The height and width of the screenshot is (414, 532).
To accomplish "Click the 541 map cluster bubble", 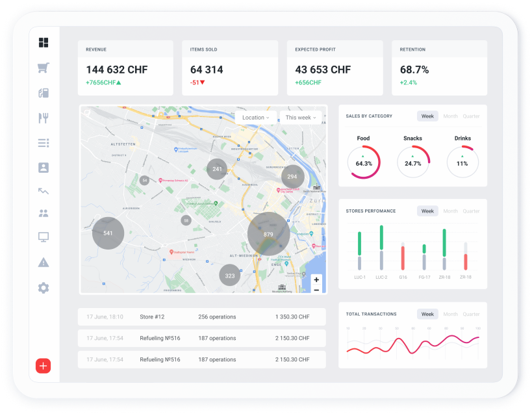I will pyautogui.click(x=108, y=233).
